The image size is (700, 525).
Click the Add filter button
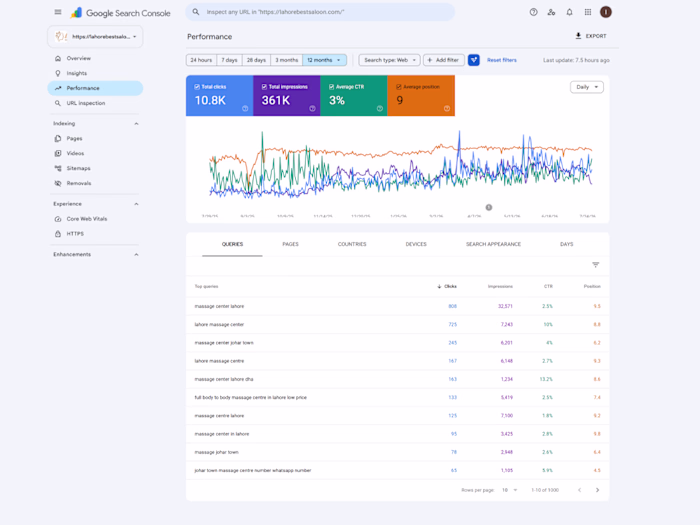click(444, 60)
